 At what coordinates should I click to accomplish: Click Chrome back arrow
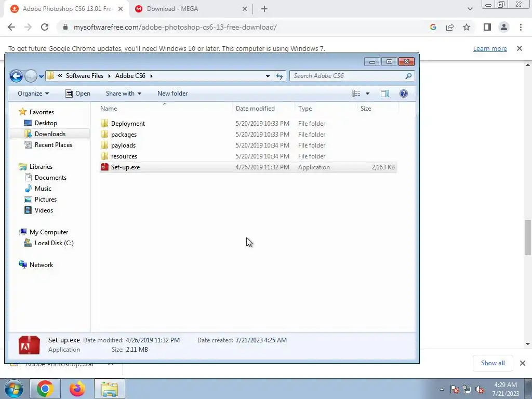pyautogui.click(x=11, y=27)
